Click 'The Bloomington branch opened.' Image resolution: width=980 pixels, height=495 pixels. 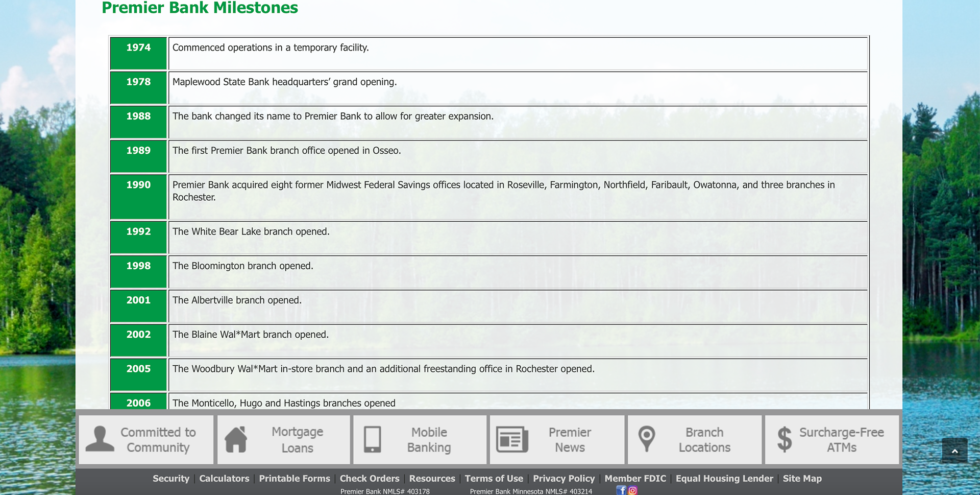click(x=243, y=266)
